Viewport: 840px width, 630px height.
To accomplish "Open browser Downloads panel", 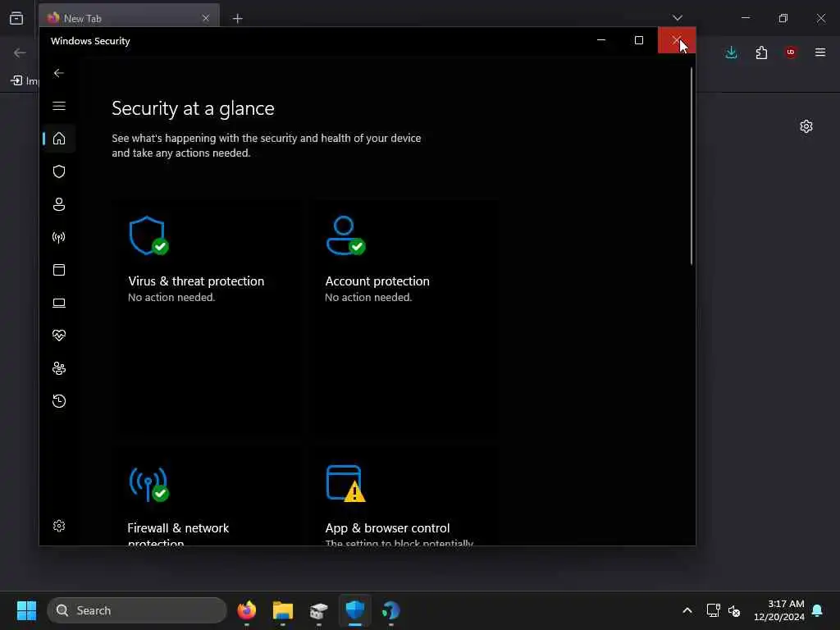I will [731, 52].
